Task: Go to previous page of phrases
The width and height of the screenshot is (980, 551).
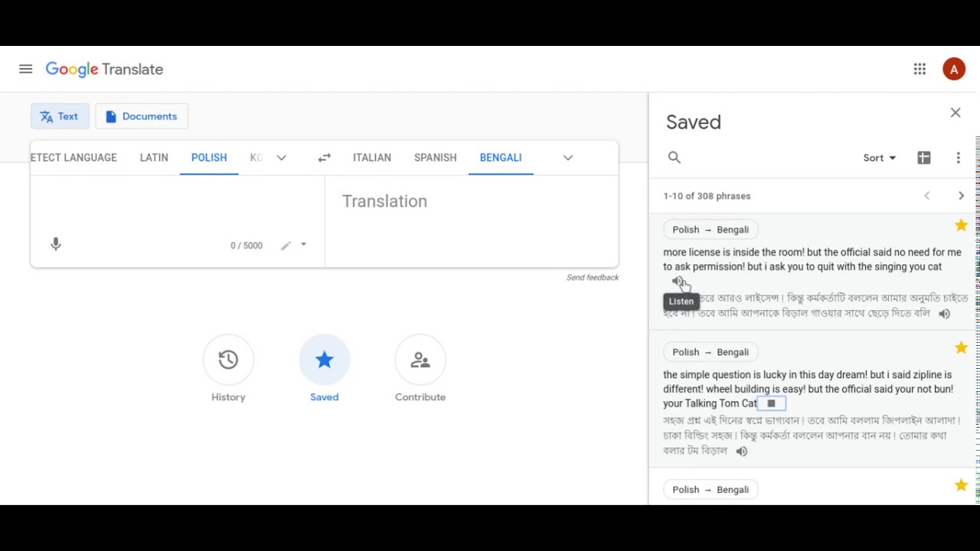Action: pos(926,196)
